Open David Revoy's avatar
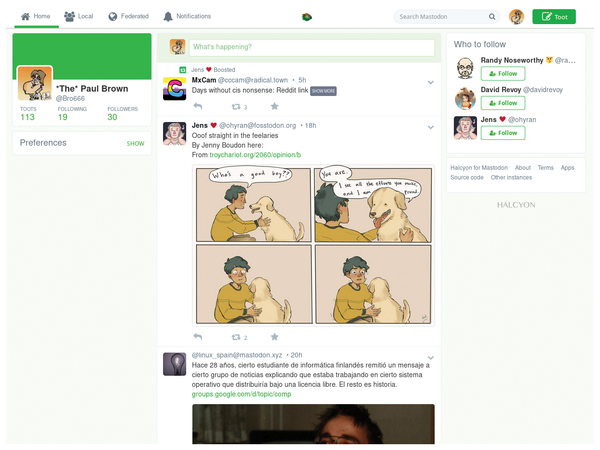 point(465,98)
